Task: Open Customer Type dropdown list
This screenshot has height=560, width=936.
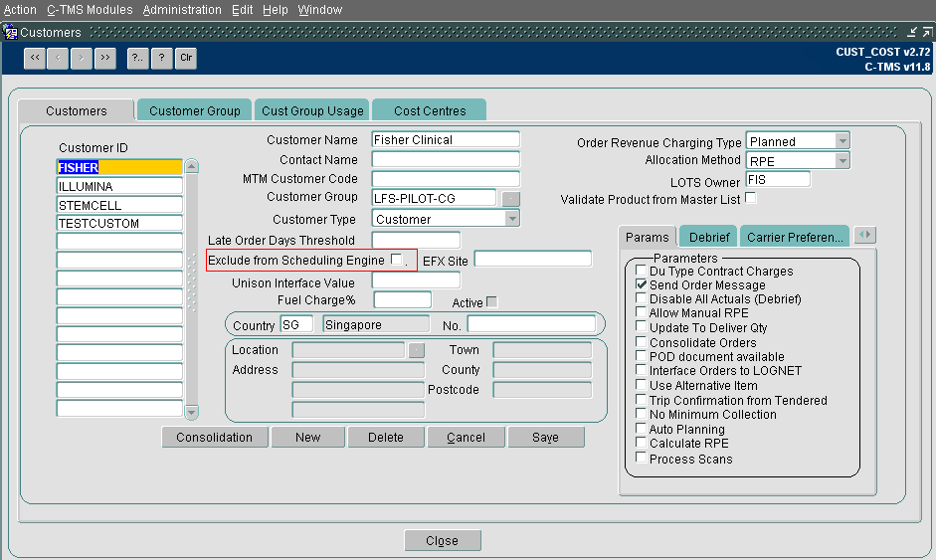Action: click(x=512, y=219)
